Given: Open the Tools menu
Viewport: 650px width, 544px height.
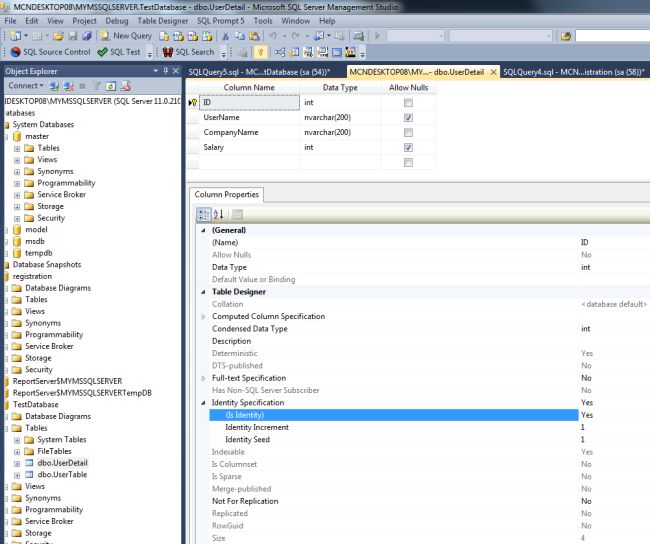Looking at the screenshot, I should [263, 21].
